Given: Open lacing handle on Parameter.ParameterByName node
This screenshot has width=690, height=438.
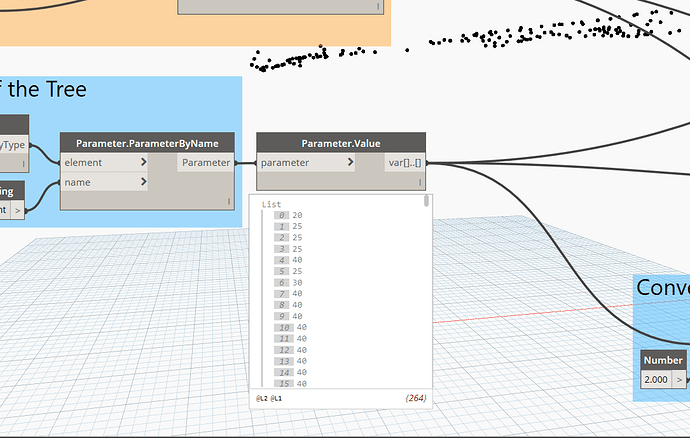Looking at the screenshot, I should click(229, 201).
